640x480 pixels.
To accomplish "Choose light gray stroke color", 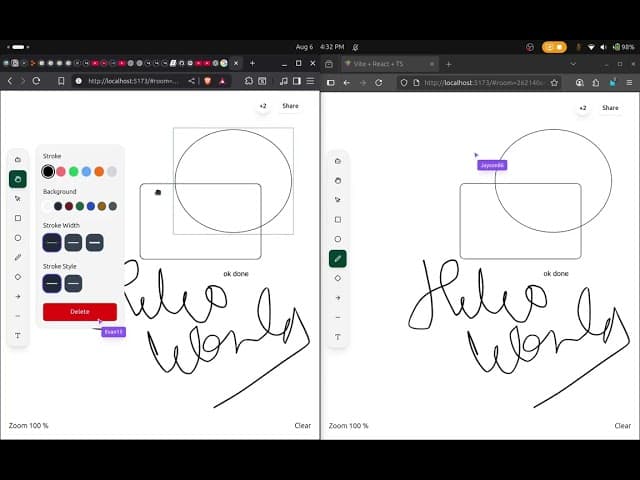I will point(112,171).
